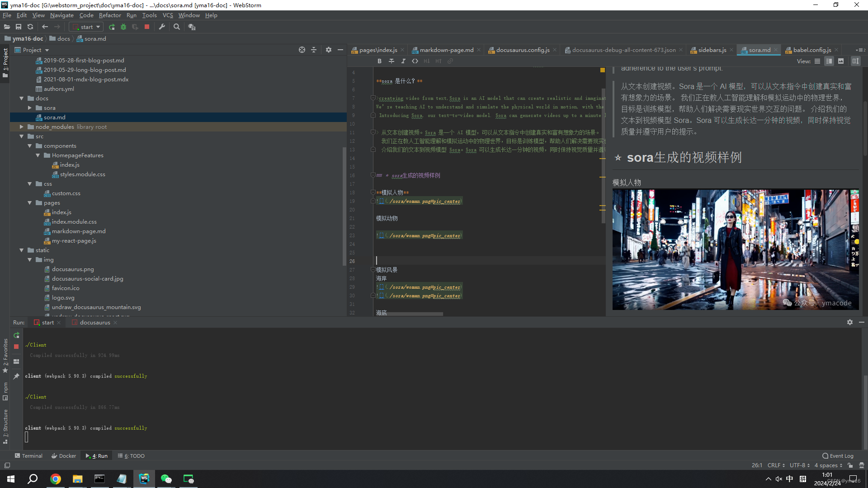The image size is (868, 488).
Task: Open the Navigate menu
Action: click(x=62, y=15)
